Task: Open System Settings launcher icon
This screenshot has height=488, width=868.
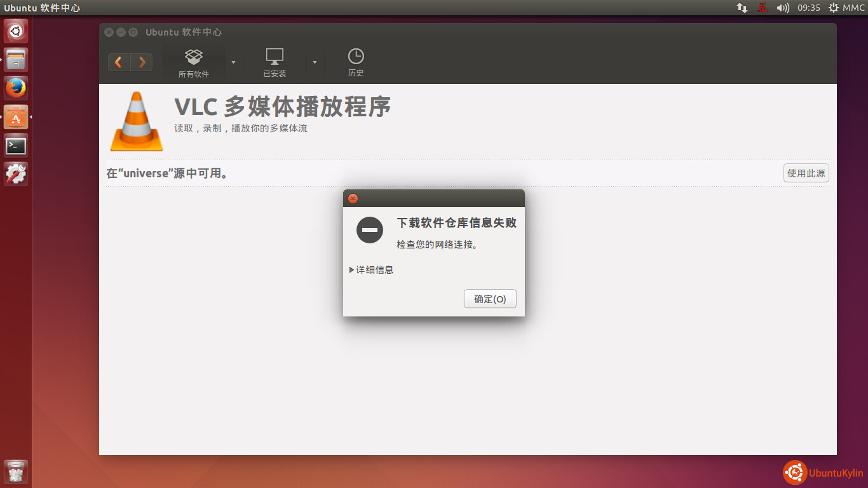Action: coord(16,173)
